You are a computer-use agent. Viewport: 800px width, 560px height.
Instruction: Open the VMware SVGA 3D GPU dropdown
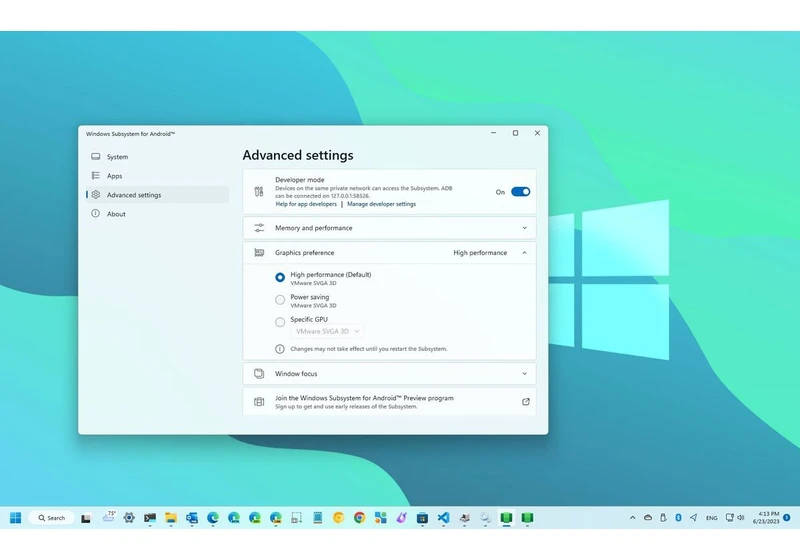328,332
